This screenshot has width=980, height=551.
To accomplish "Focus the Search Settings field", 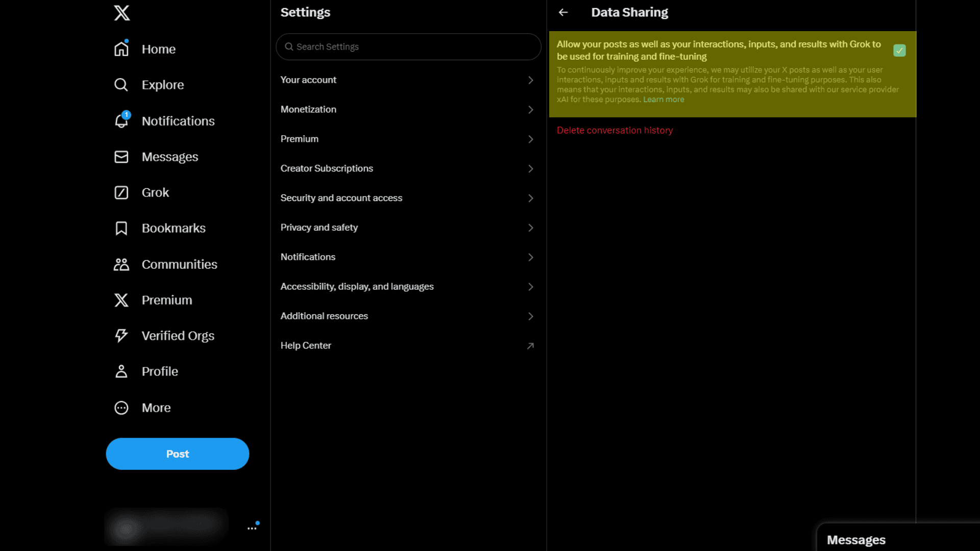I will (x=408, y=46).
